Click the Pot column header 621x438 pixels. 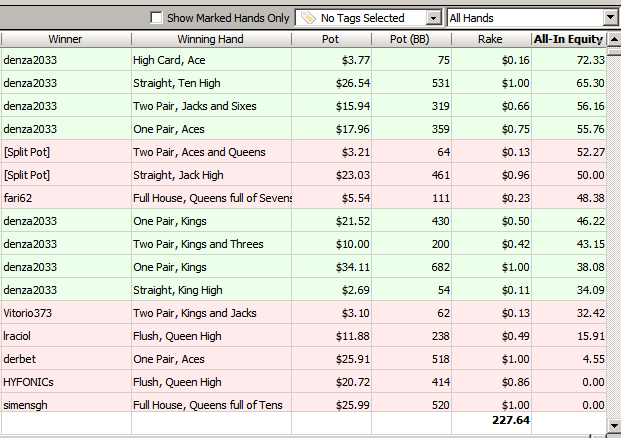pyautogui.click(x=330, y=39)
